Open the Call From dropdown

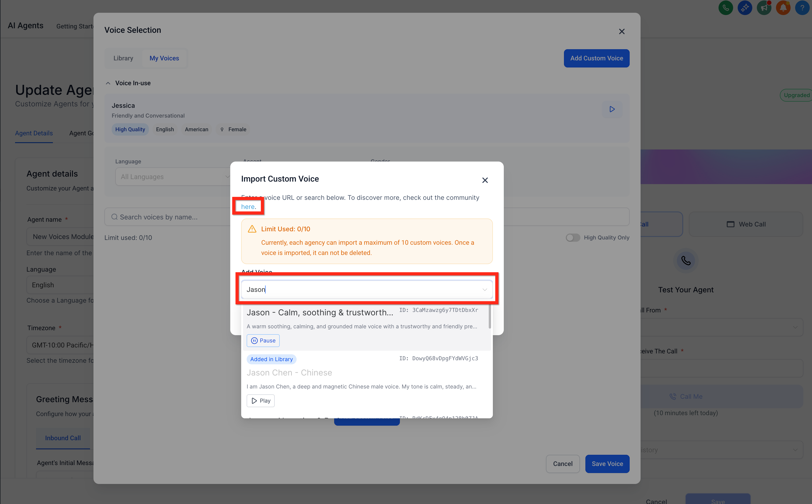pos(720,327)
